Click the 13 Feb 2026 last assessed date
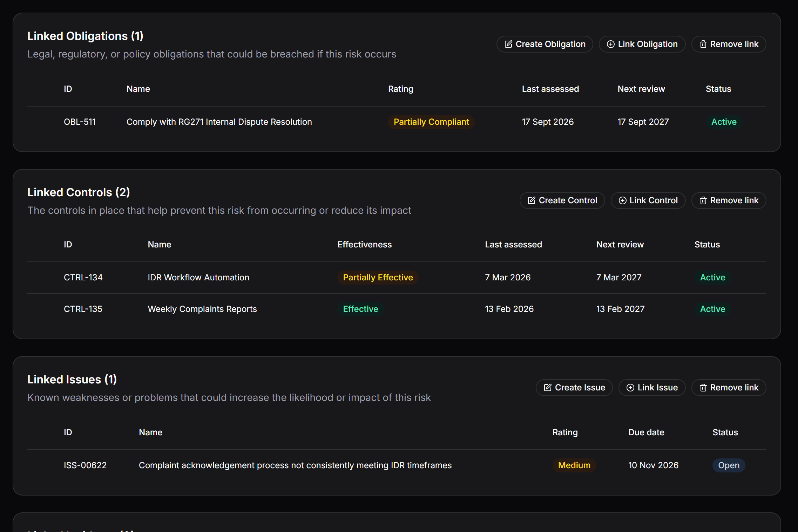 coord(509,309)
